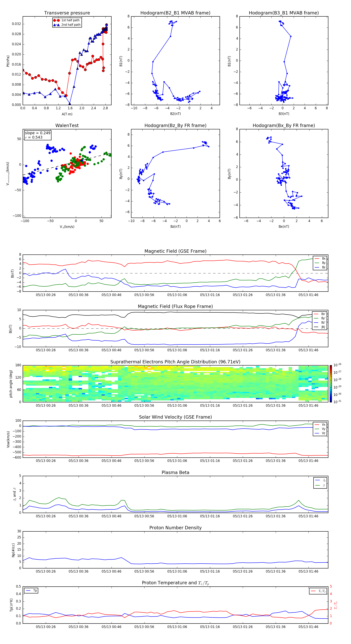Click the red Te/Tp legend entry
Screen dimensions: 351x644
[318, 591]
